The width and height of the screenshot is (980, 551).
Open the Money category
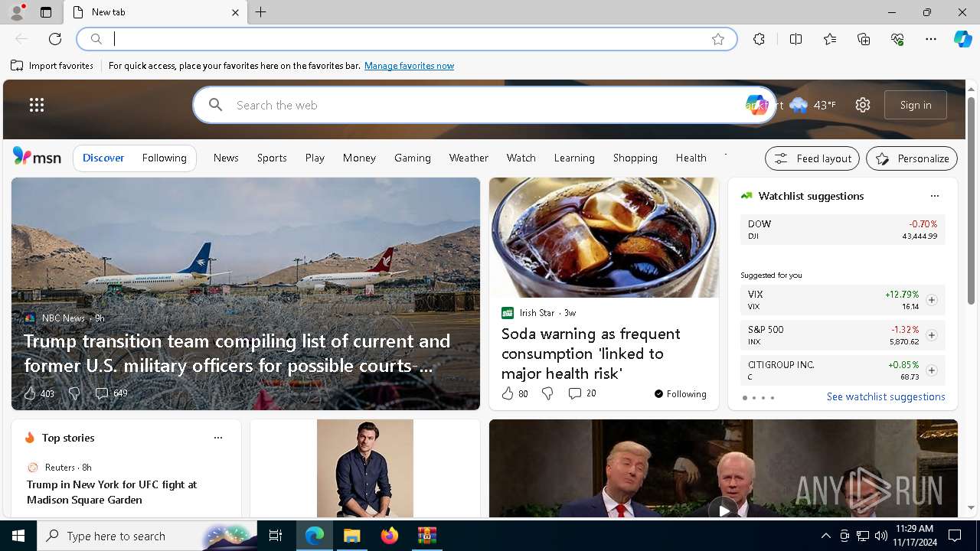click(359, 158)
